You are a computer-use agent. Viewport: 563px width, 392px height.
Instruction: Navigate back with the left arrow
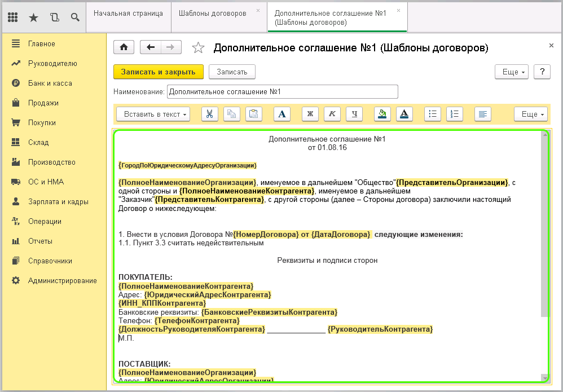[x=151, y=47]
